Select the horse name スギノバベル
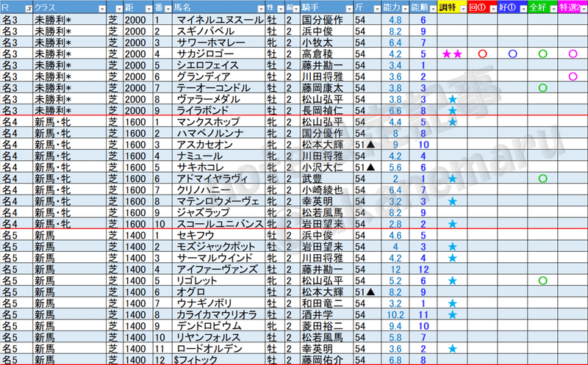588x365 pixels. (205, 31)
